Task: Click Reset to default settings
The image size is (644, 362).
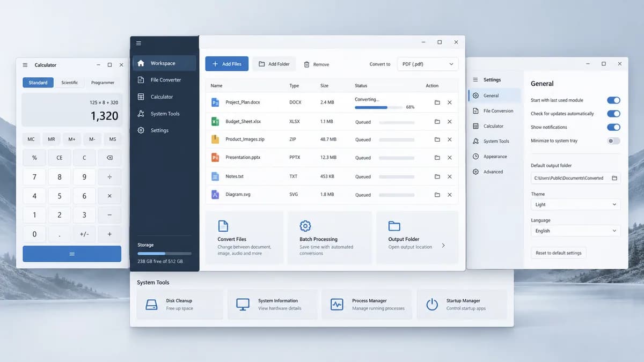Action: click(x=559, y=253)
